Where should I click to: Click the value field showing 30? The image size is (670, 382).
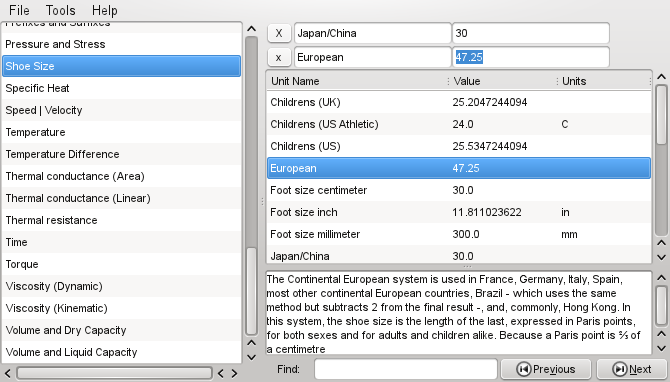[x=531, y=33]
